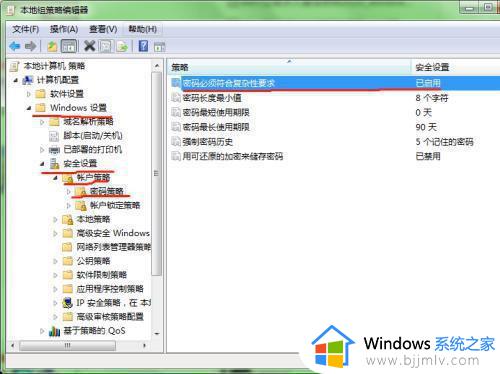Collapse the 帐户策略 node
Image resolution: width=500 pixels, height=374 pixels.
click(x=55, y=178)
